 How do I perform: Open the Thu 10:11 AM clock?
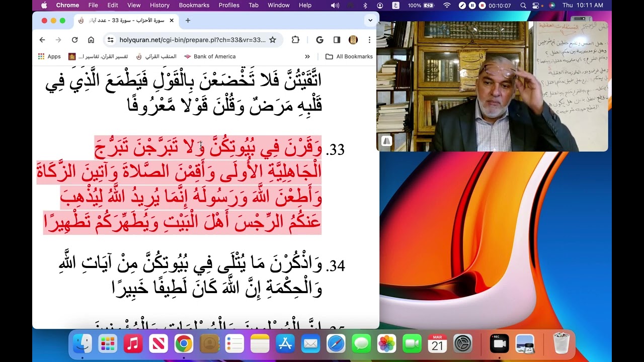(583, 6)
